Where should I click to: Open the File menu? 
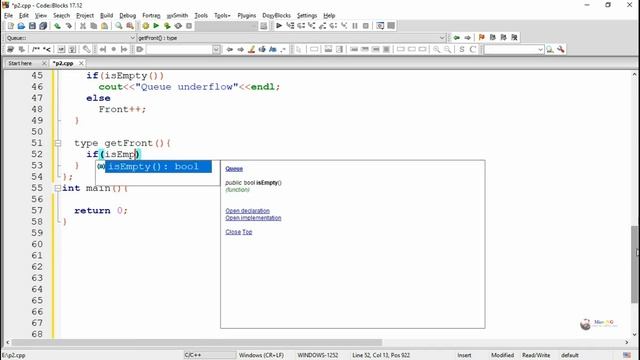[x=9, y=16]
